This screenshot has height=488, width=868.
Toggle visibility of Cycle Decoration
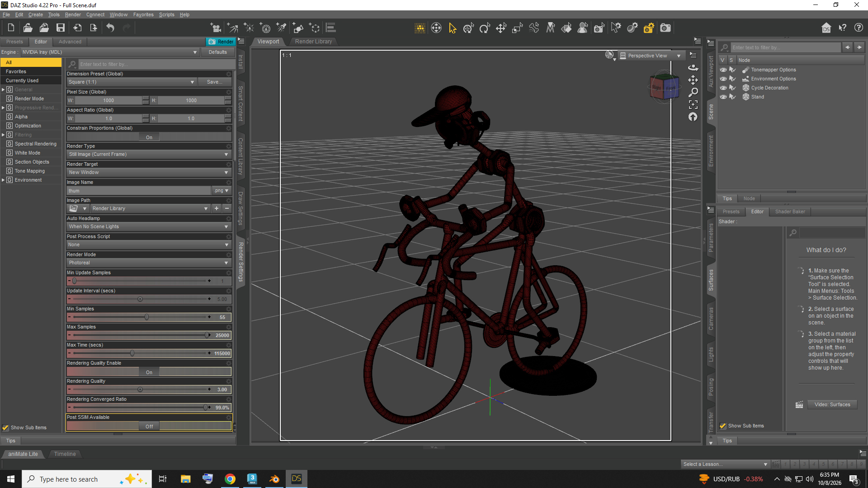(x=723, y=88)
